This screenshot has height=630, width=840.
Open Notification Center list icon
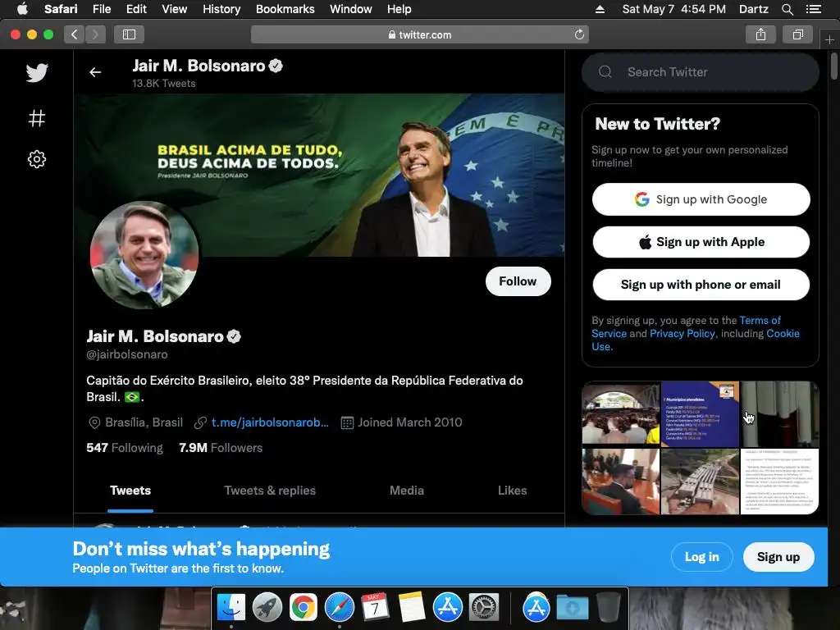coord(813,9)
